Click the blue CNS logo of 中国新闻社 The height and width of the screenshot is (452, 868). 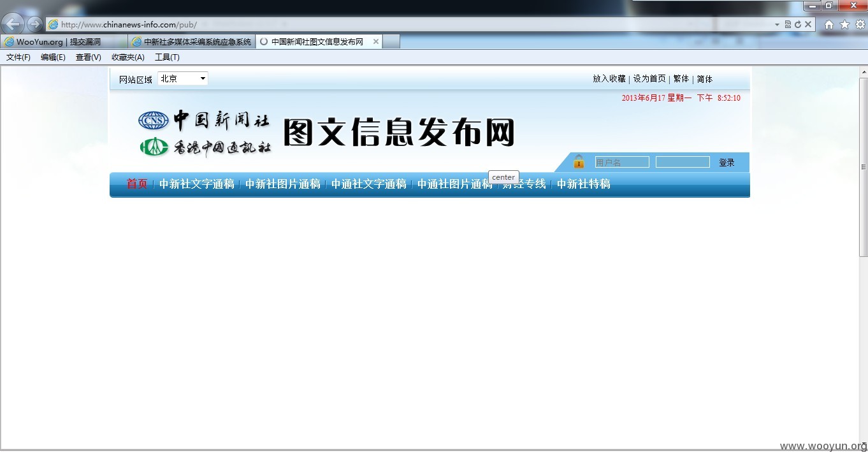point(154,120)
